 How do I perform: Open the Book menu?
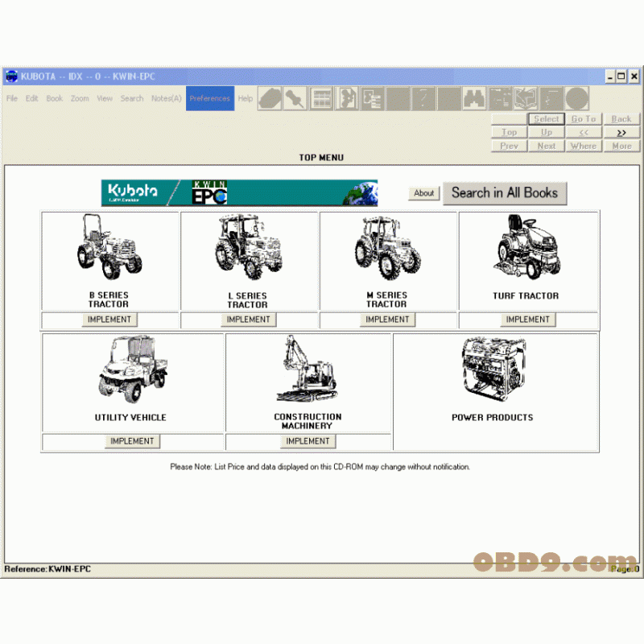click(54, 98)
